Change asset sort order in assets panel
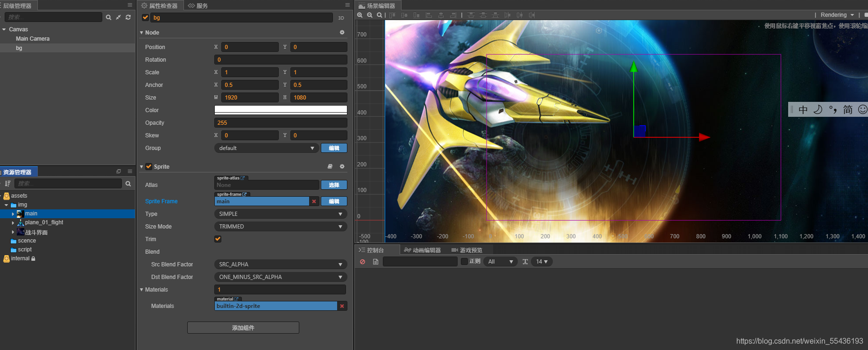This screenshot has width=868, height=350. coord(7,184)
